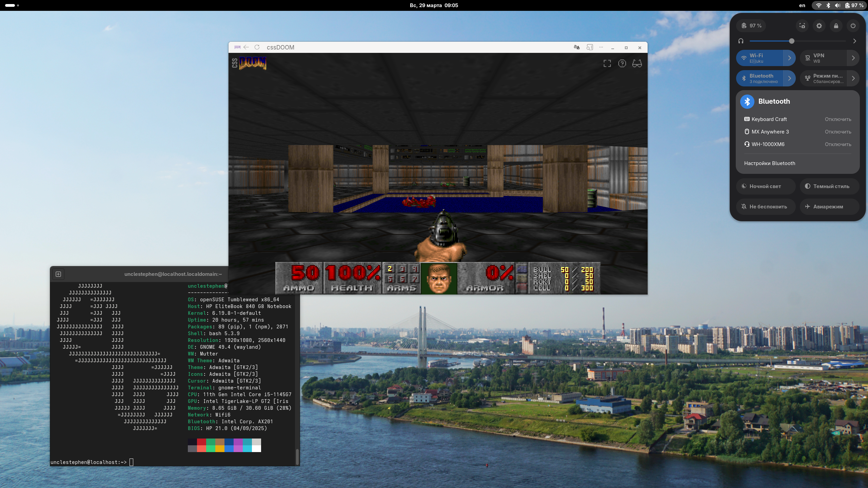The width and height of the screenshot is (868, 488).
Task: Open the browser three-dots menu
Action: point(601,47)
